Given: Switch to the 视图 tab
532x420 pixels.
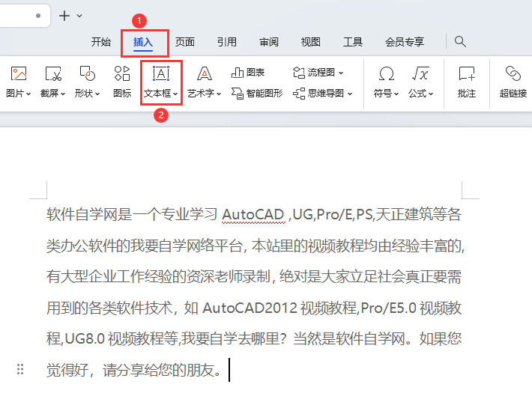Looking at the screenshot, I should [x=311, y=42].
